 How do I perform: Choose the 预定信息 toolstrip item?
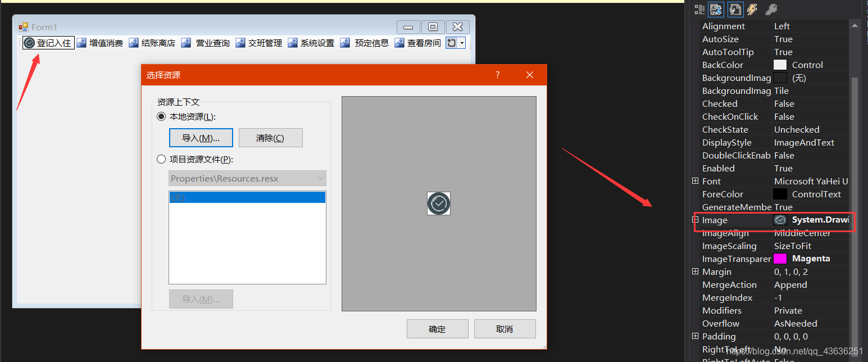(x=365, y=43)
